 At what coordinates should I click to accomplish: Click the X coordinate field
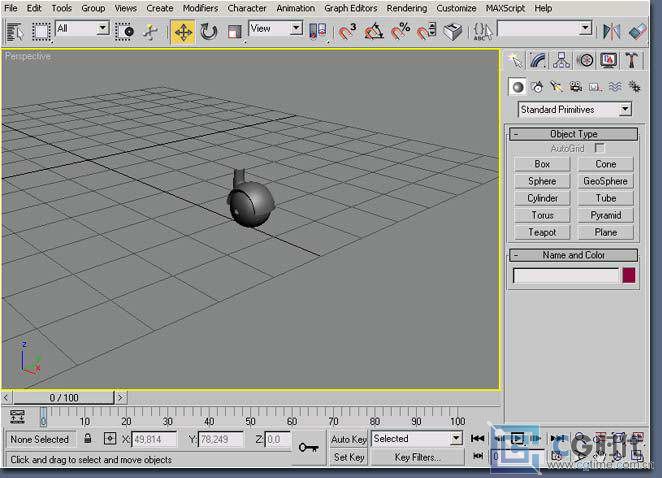coord(154,440)
